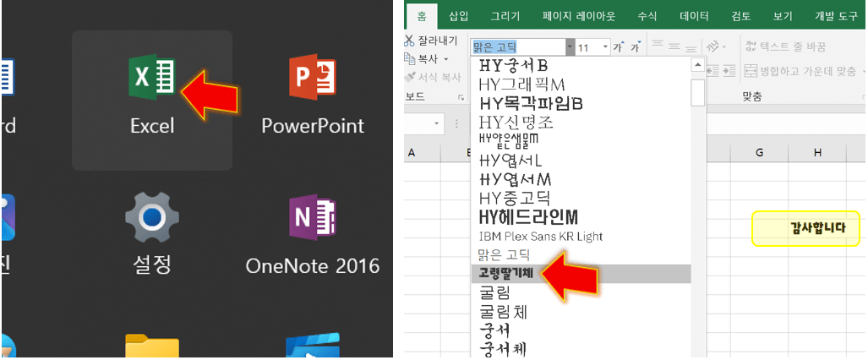Open the 검토 (Review) tab
This screenshot has height=360, width=868.
click(x=740, y=17)
